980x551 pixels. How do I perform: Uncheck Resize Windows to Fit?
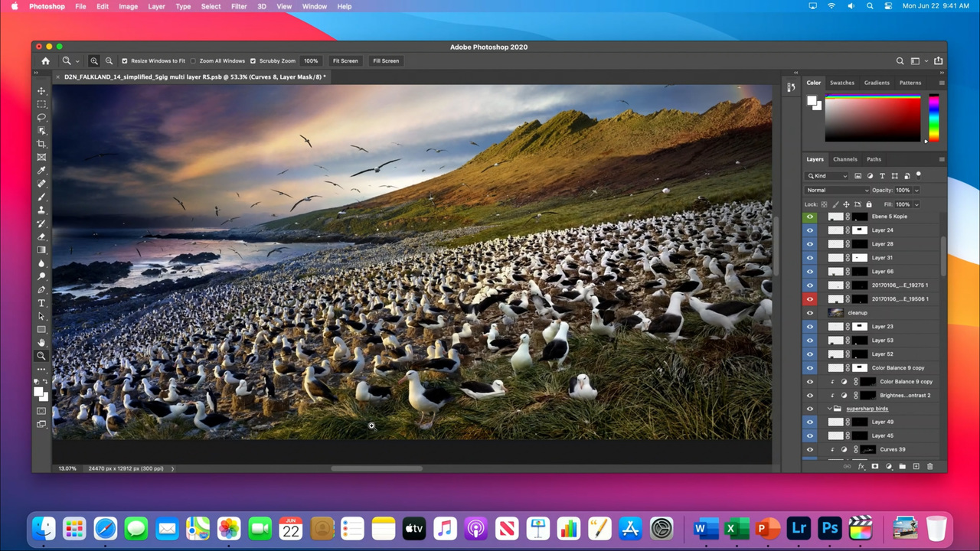click(125, 61)
